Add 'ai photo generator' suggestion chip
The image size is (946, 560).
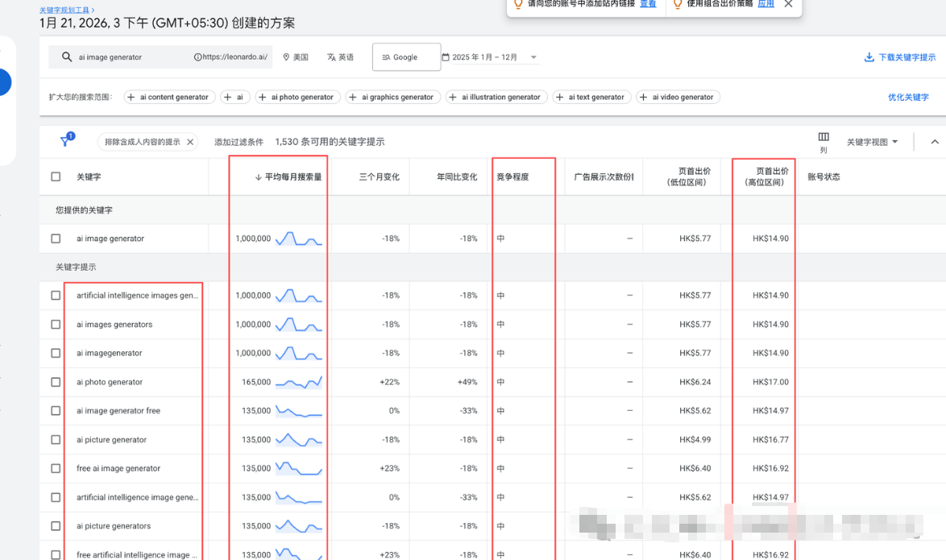coord(298,97)
